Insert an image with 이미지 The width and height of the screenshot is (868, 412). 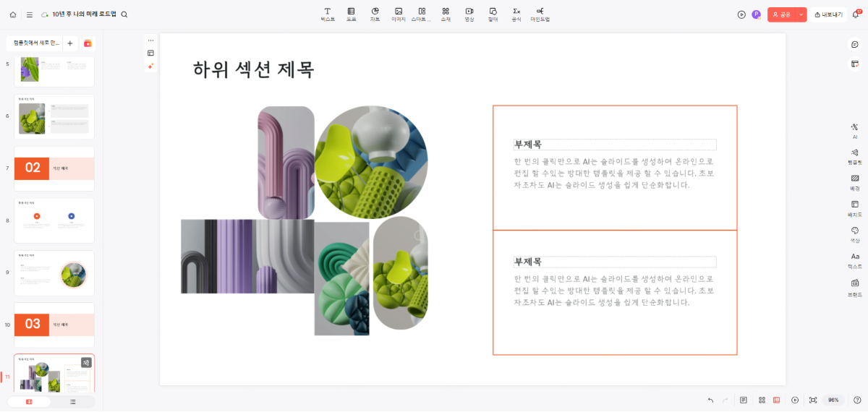point(399,14)
